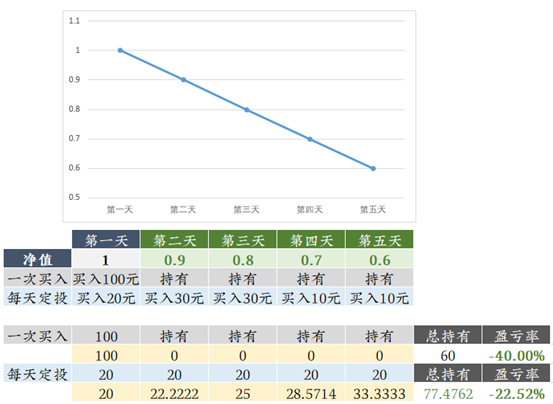Select the 第五天 x-axis label under the chart

(x=373, y=210)
